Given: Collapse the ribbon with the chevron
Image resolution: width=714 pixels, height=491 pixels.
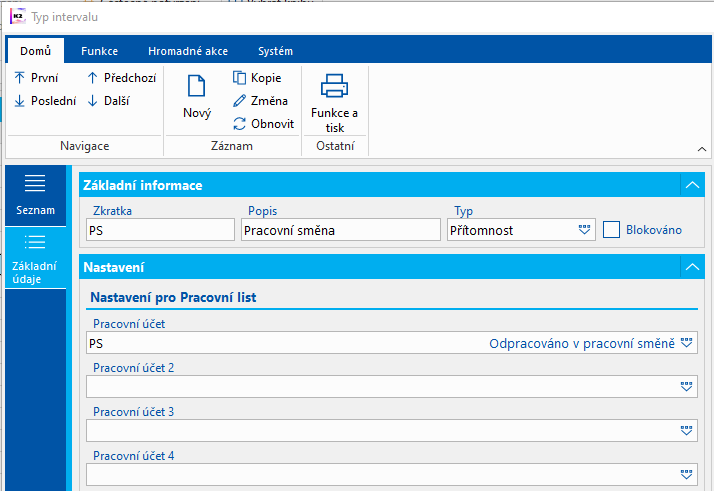Looking at the screenshot, I should pyautogui.click(x=702, y=148).
